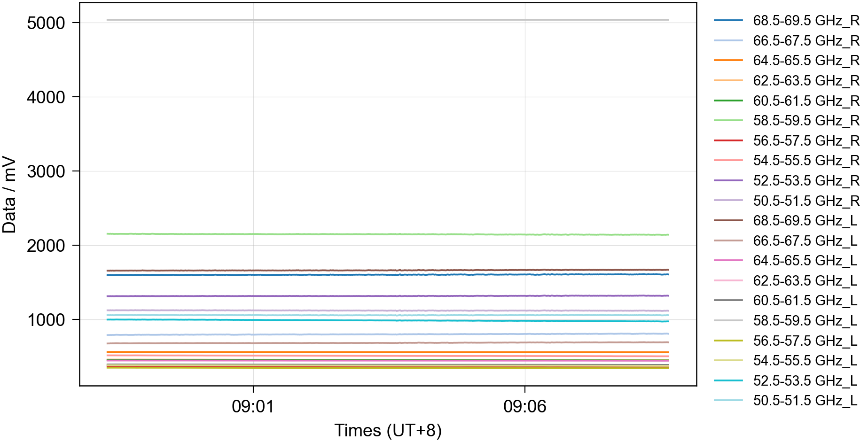The width and height of the screenshot is (868, 442).
Task: Select the 64.5-65.5 GHz_L pink legend swatch
Action: click(x=728, y=260)
